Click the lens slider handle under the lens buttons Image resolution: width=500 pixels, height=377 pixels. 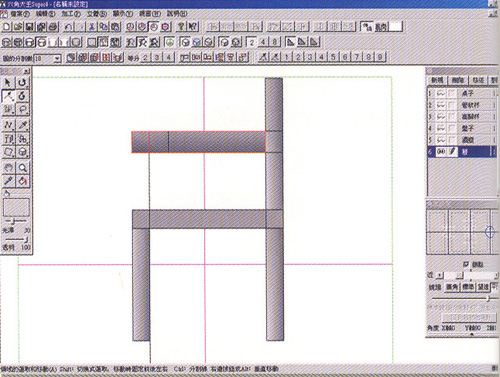click(x=488, y=298)
